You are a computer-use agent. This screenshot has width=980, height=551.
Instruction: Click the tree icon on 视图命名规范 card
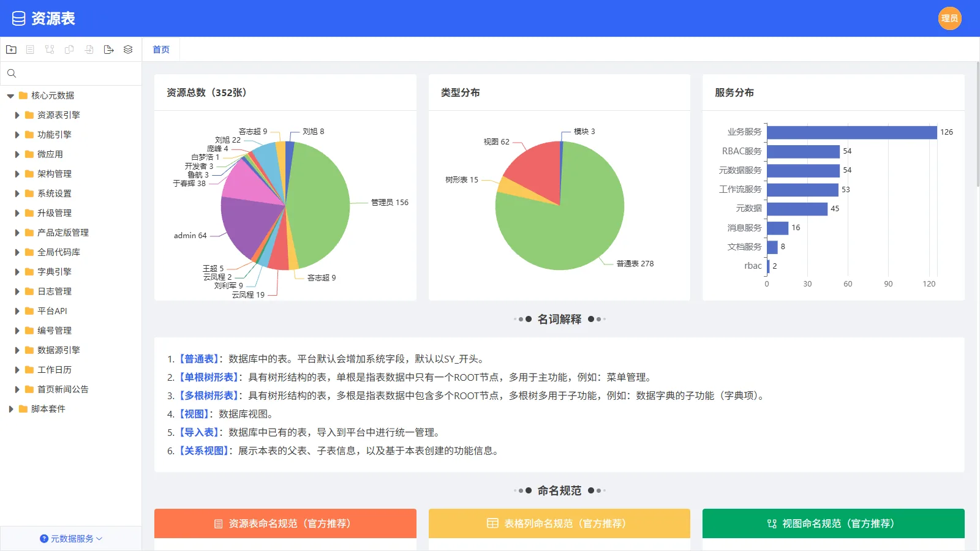772,524
